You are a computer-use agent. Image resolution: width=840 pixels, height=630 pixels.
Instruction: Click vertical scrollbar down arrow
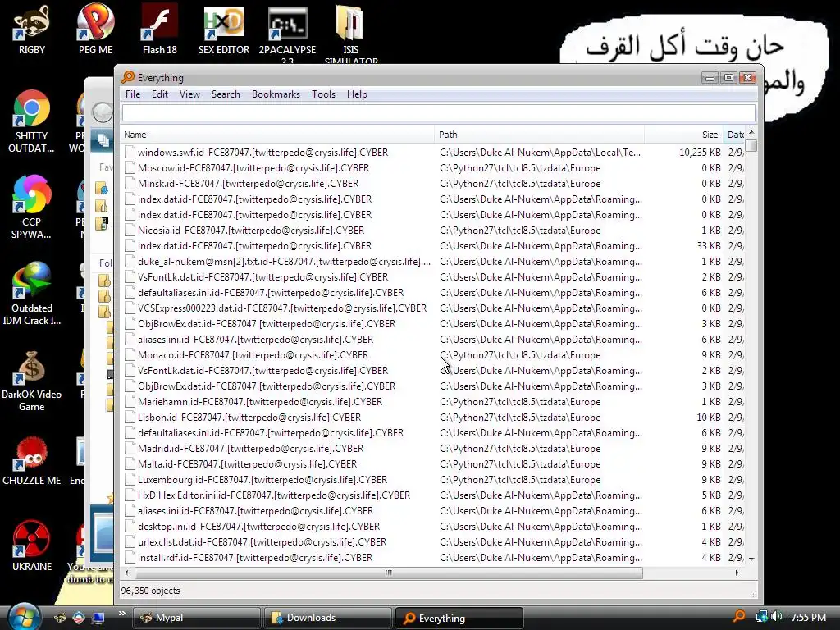pos(751,559)
